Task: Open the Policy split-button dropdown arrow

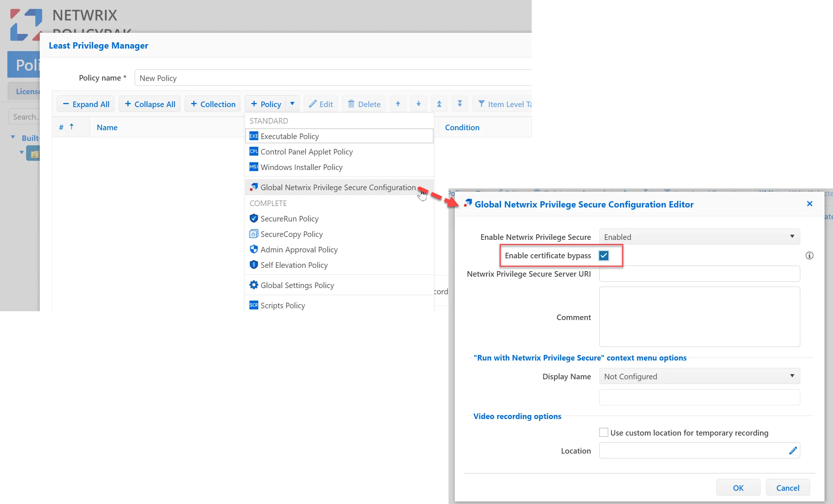Action: 292,104
